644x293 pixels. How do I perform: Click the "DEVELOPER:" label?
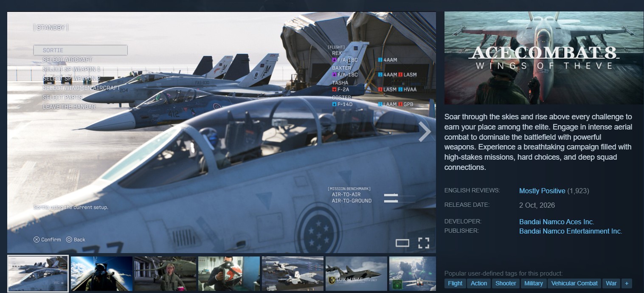(463, 221)
